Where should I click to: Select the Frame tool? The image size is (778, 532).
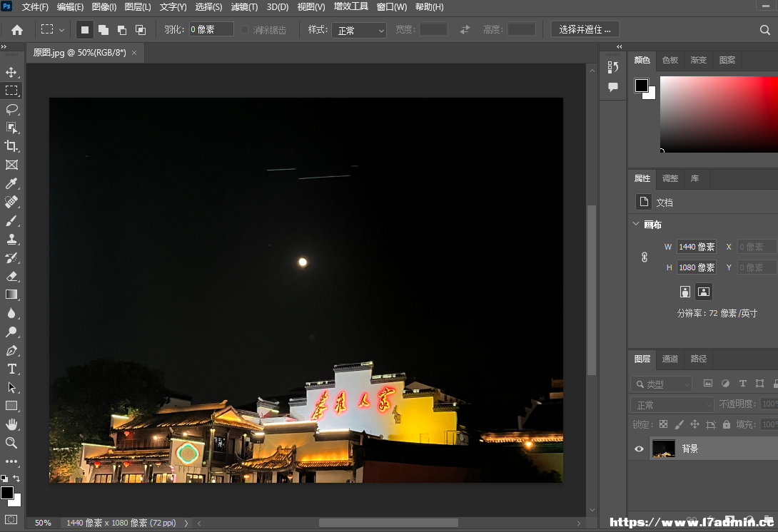(11, 165)
